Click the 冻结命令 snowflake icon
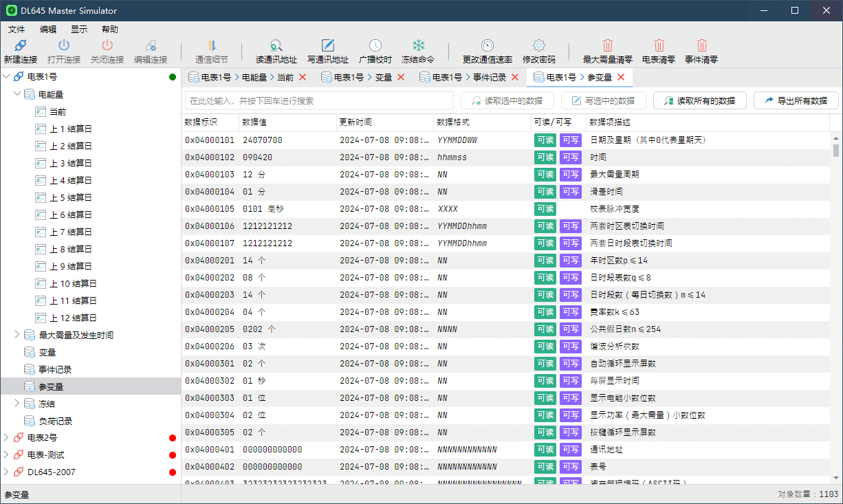Viewport: 843px width, 504px height. pyautogui.click(x=418, y=45)
